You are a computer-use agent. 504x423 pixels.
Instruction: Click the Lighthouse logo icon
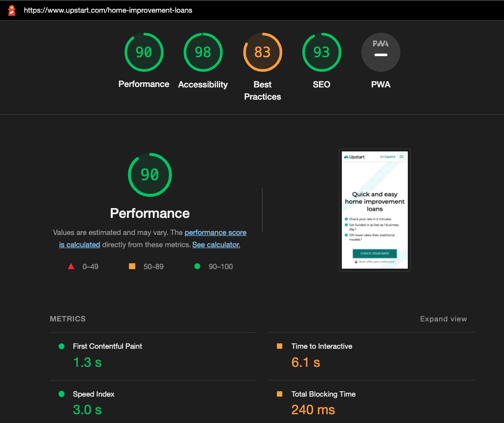pyautogui.click(x=12, y=10)
